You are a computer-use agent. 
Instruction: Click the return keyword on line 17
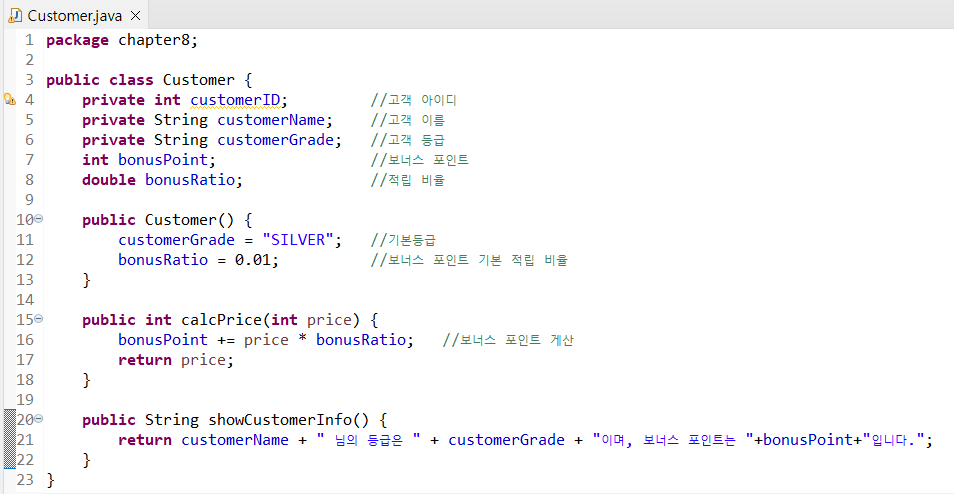pos(144,360)
